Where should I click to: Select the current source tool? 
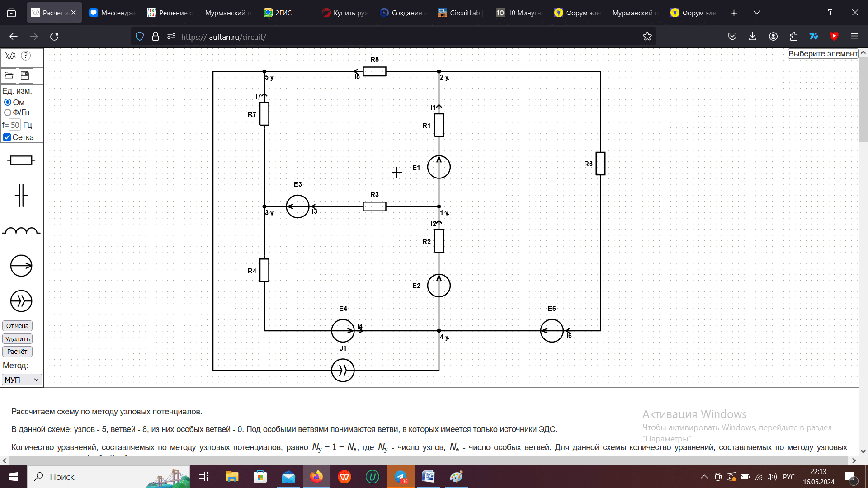coord(21,301)
